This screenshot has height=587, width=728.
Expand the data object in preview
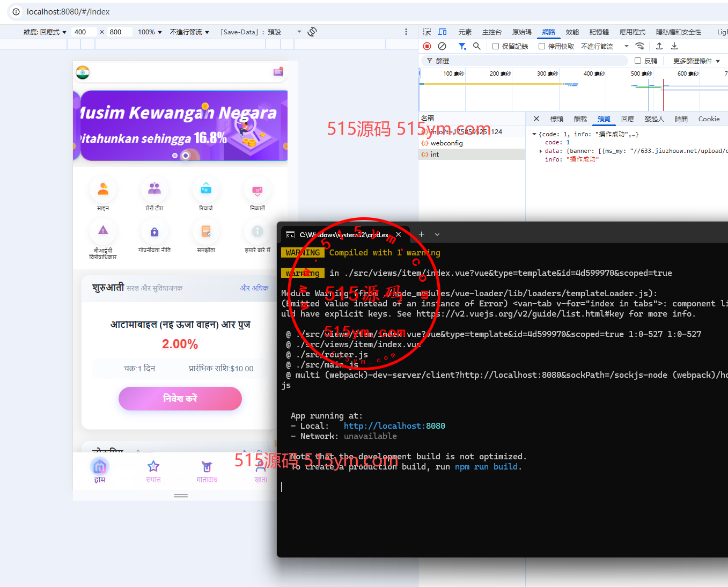click(540, 151)
